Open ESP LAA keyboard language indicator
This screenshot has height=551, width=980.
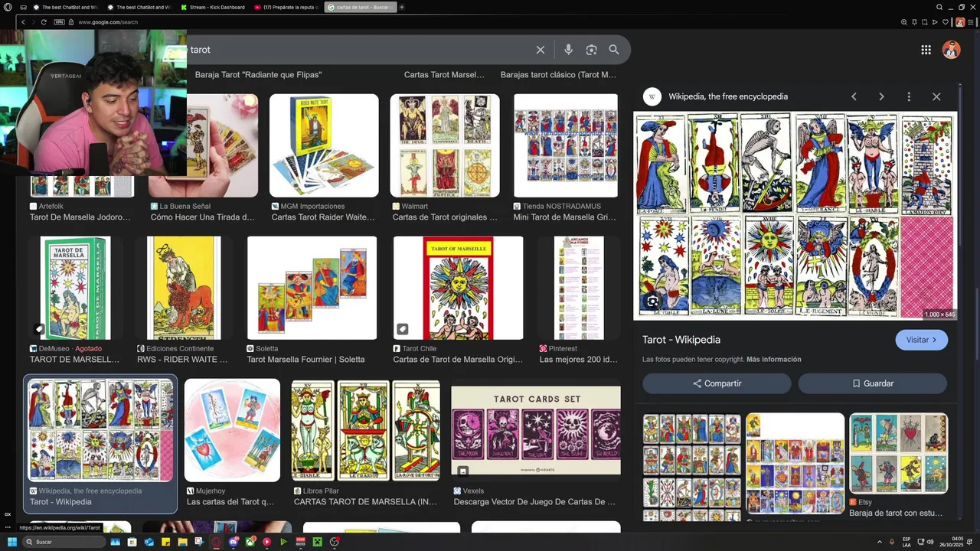906,542
